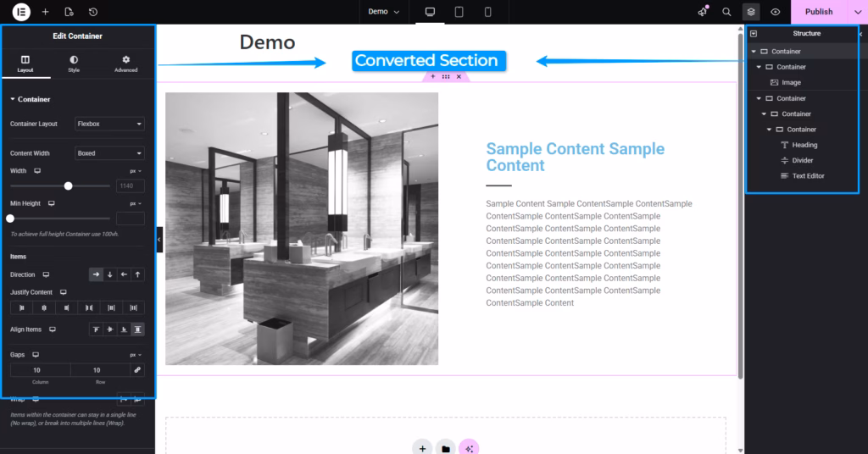Viewport: 868px width, 454px height.
Task: Click the edit container grip handle icon
Action: click(446, 77)
